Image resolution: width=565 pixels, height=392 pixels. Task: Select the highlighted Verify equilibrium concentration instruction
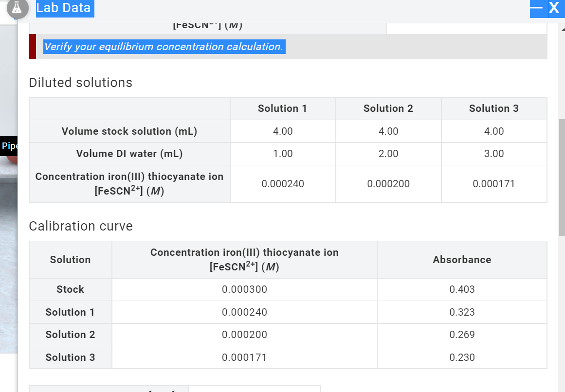(x=164, y=47)
